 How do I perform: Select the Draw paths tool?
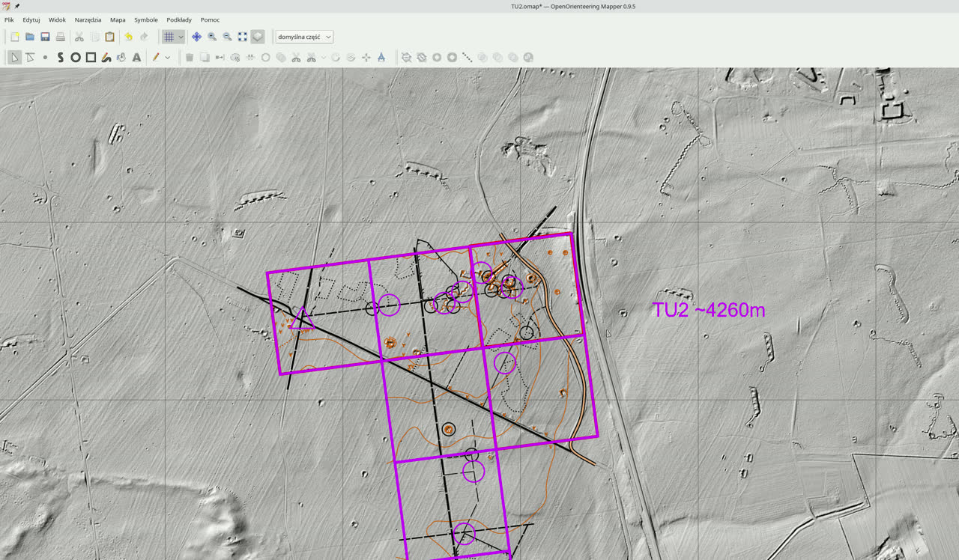coord(61,57)
